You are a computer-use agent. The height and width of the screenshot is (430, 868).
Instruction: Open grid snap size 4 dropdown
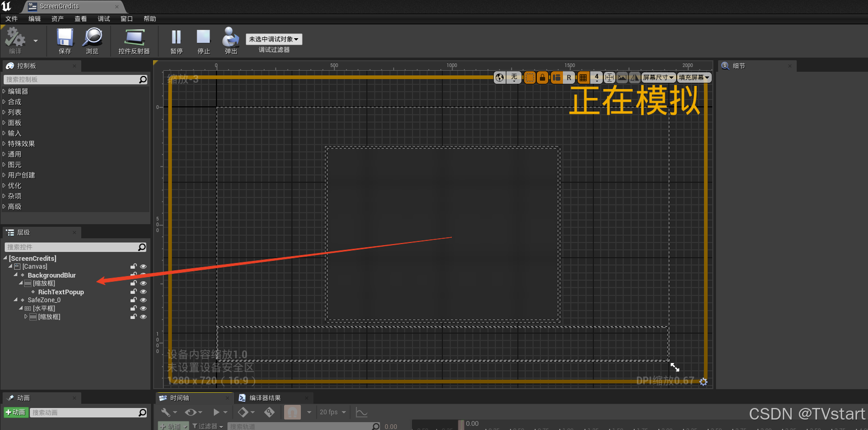tap(596, 78)
